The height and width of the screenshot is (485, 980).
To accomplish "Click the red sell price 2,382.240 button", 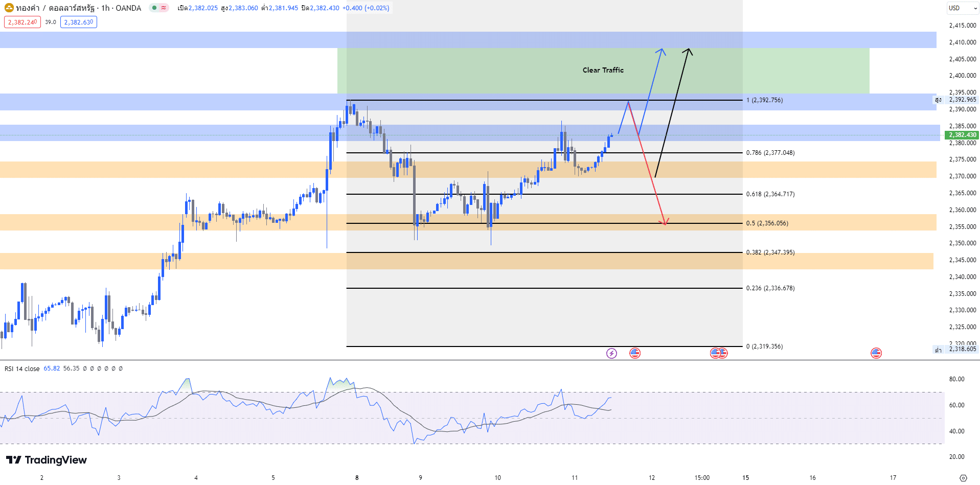I will (x=22, y=22).
